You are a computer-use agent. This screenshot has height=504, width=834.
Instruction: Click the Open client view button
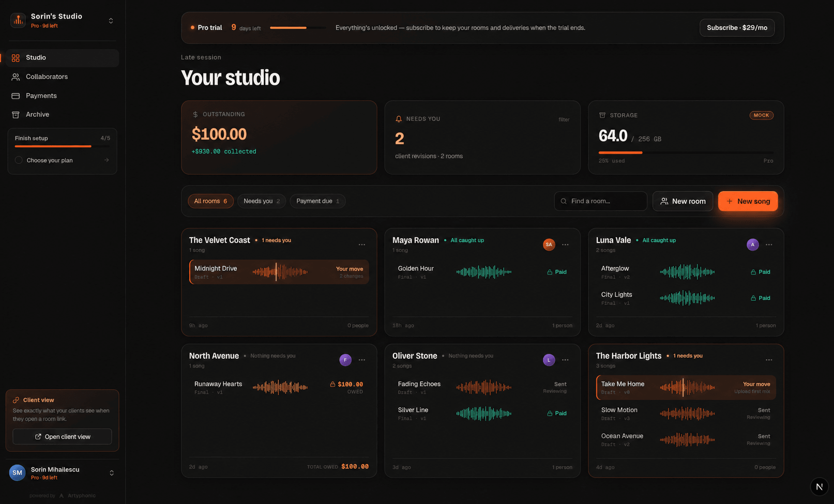62,437
